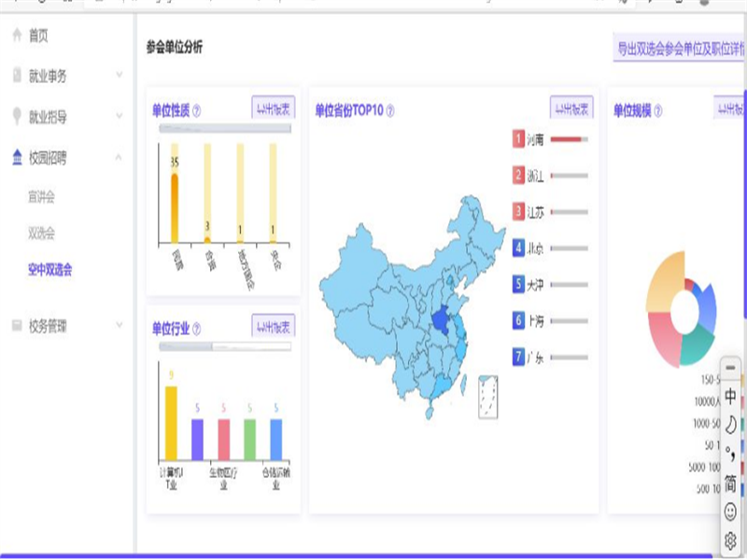Toggle the half-moon full/half-width mode
The width and height of the screenshot is (747, 560).
730,426
